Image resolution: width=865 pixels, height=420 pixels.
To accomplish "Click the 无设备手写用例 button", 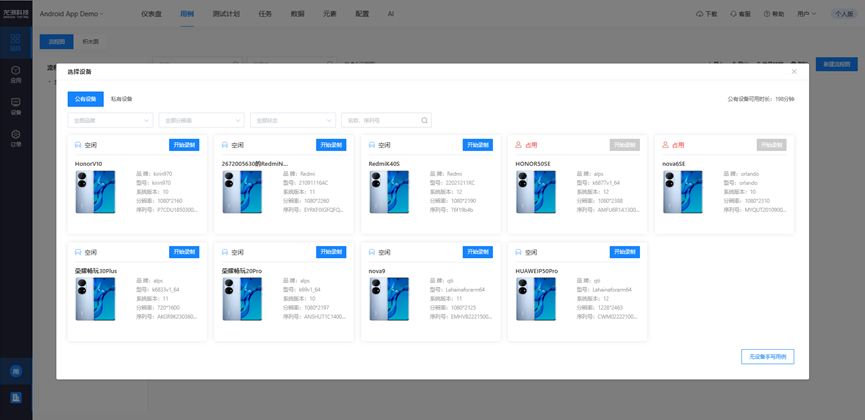I will tap(767, 357).
